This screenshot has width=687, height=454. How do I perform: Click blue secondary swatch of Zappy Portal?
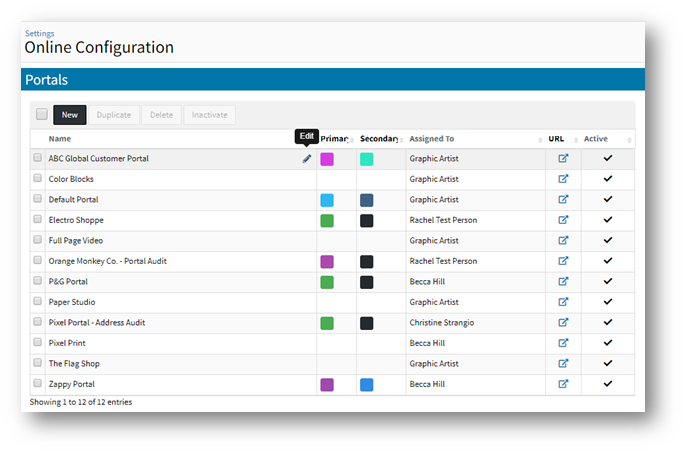367,385
